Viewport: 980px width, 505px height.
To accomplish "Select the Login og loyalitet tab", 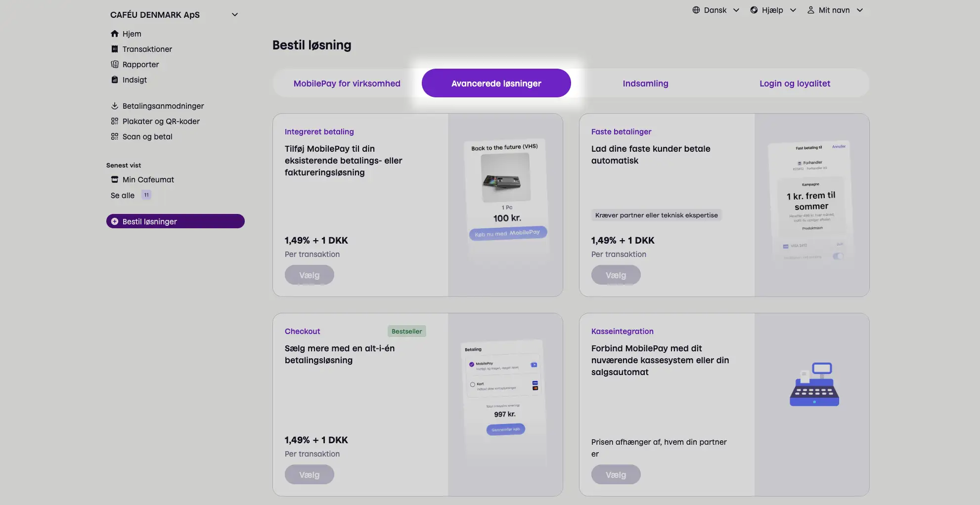I will click(795, 84).
